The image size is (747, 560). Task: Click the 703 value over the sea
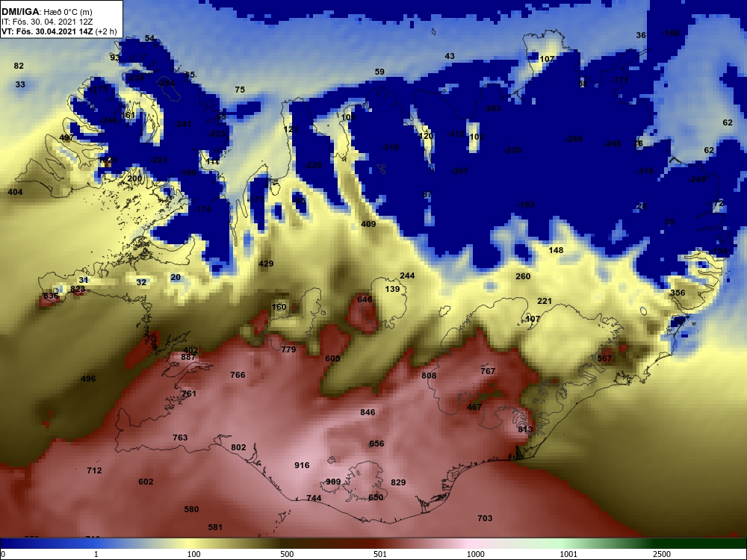(485, 518)
